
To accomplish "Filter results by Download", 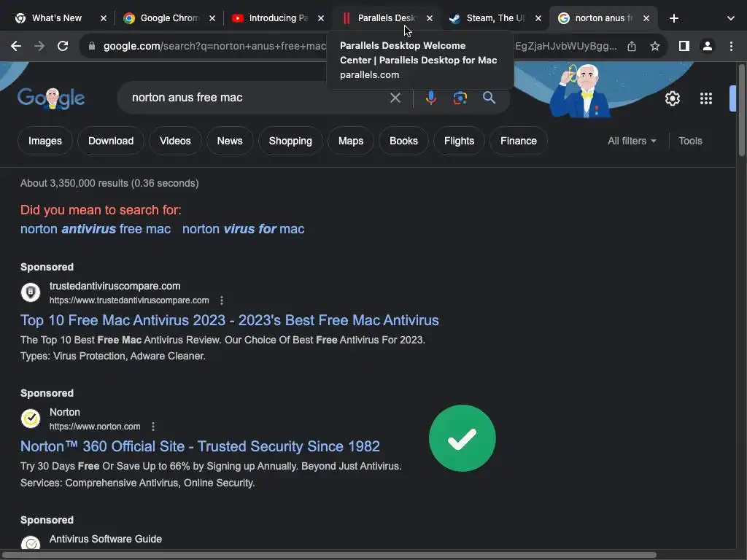I will (111, 141).
